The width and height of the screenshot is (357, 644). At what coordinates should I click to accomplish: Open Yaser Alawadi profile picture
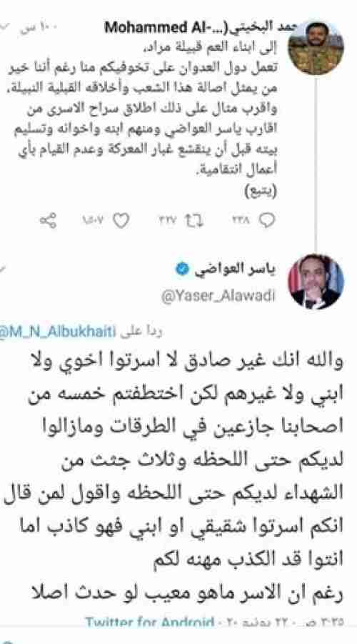pos(316,282)
